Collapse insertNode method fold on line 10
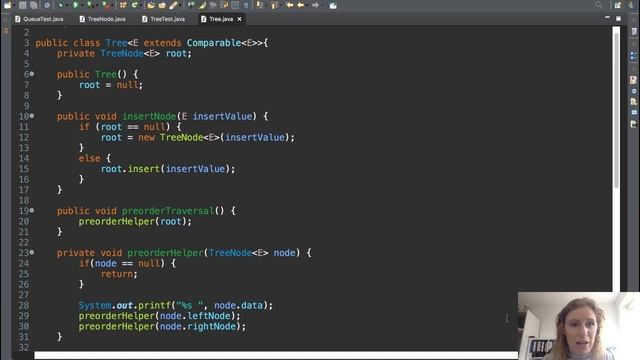This screenshot has width=640, height=360. (32, 116)
